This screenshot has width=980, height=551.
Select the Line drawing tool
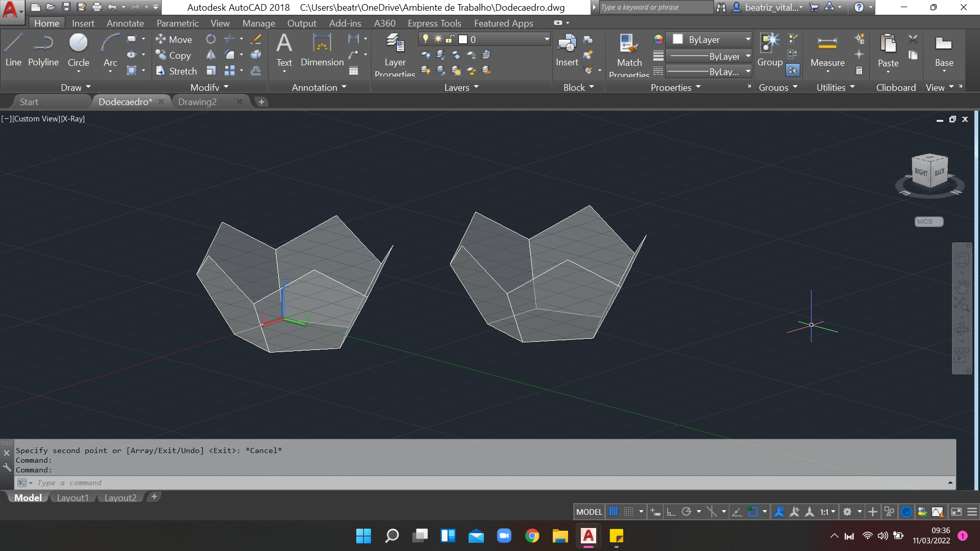[13, 50]
